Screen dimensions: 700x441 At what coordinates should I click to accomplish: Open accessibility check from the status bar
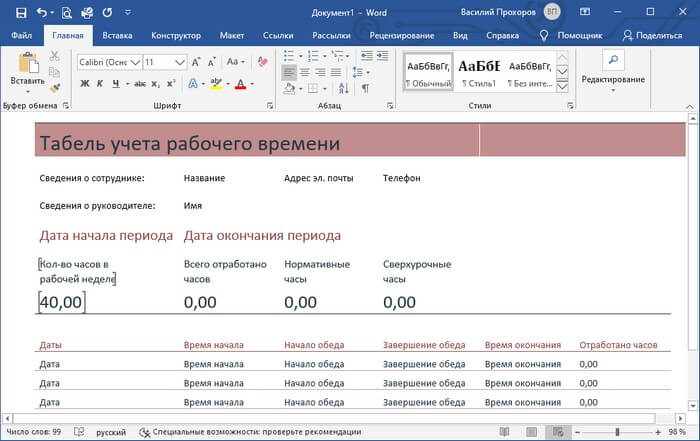(x=250, y=432)
